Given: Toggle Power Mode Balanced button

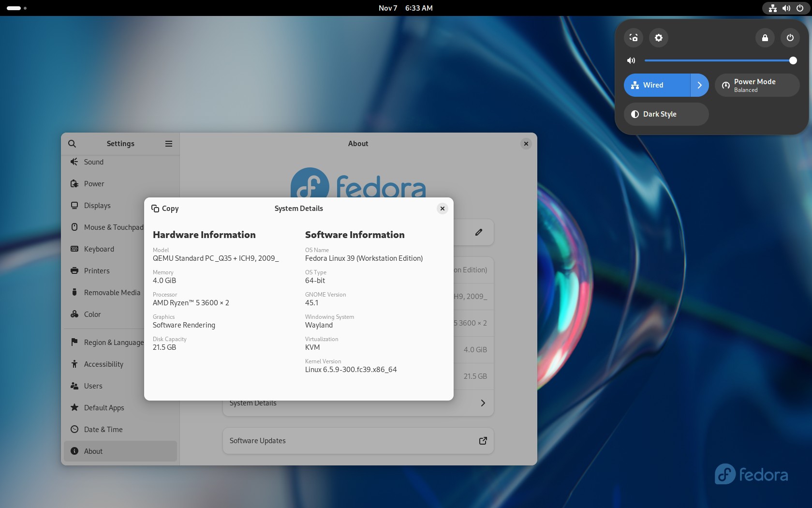Looking at the screenshot, I should click(x=757, y=85).
